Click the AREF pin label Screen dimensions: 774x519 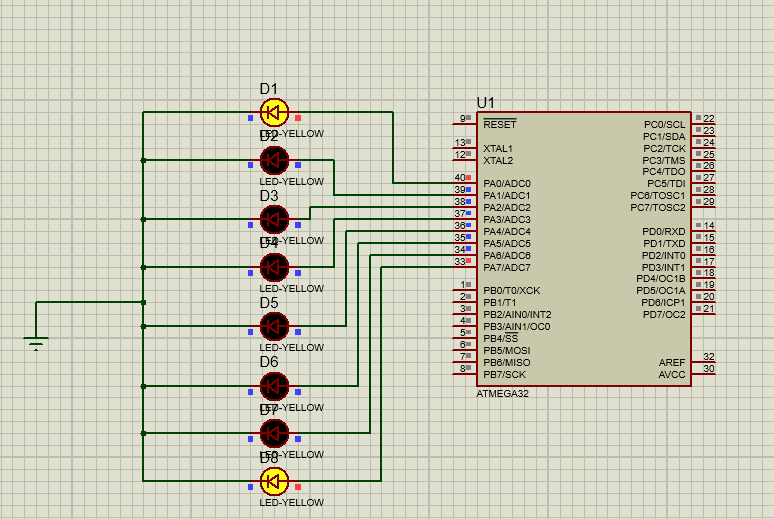(672, 362)
